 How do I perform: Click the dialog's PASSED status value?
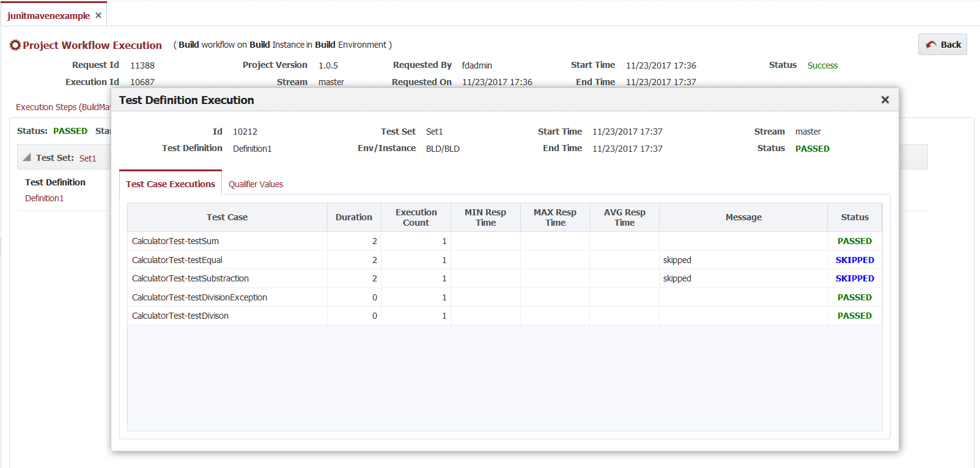[x=812, y=149]
